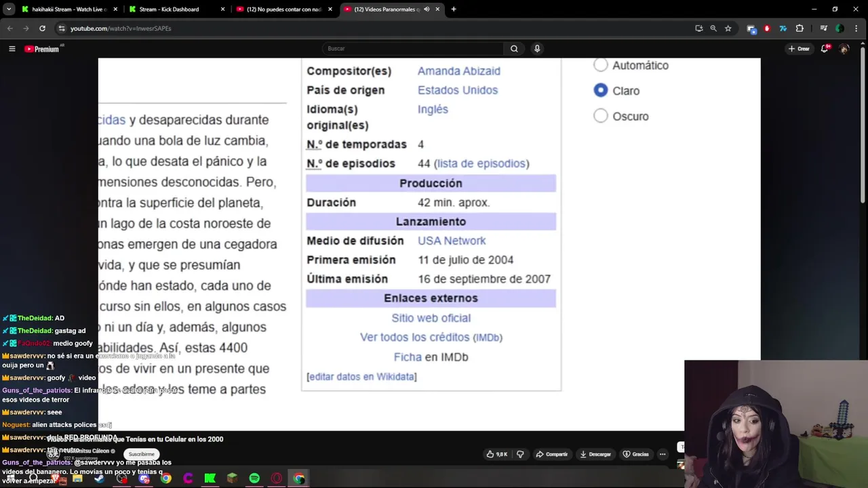Open Chrome extensions puzzle icon

coord(800,28)
